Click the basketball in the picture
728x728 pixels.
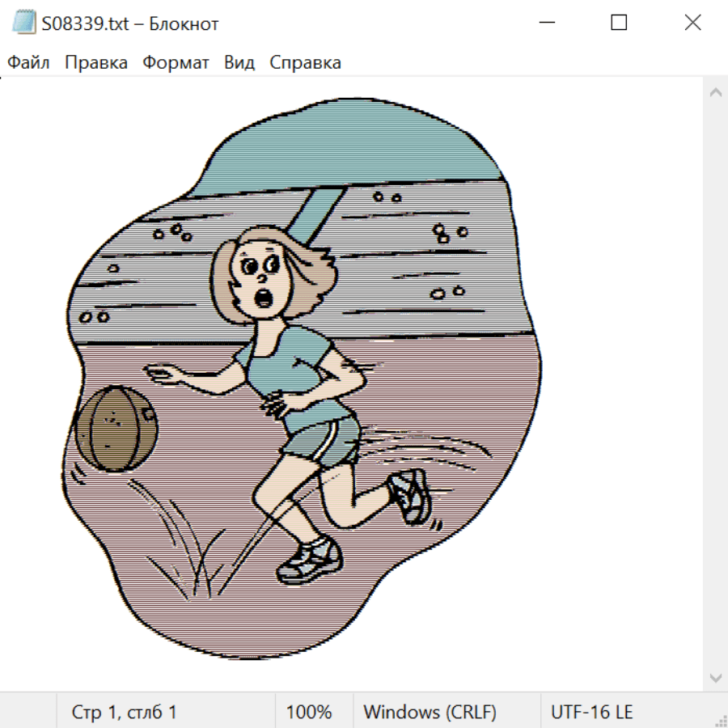click(x=116, y=429)
